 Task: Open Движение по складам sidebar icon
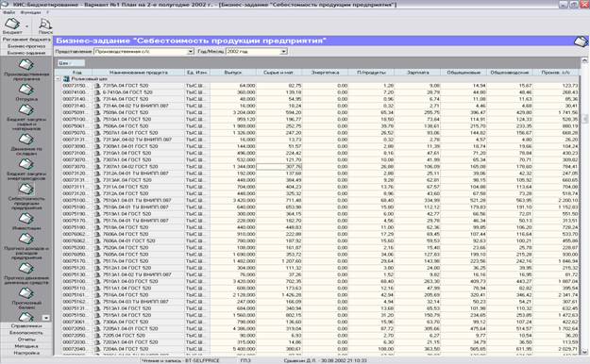pos(26,144)
